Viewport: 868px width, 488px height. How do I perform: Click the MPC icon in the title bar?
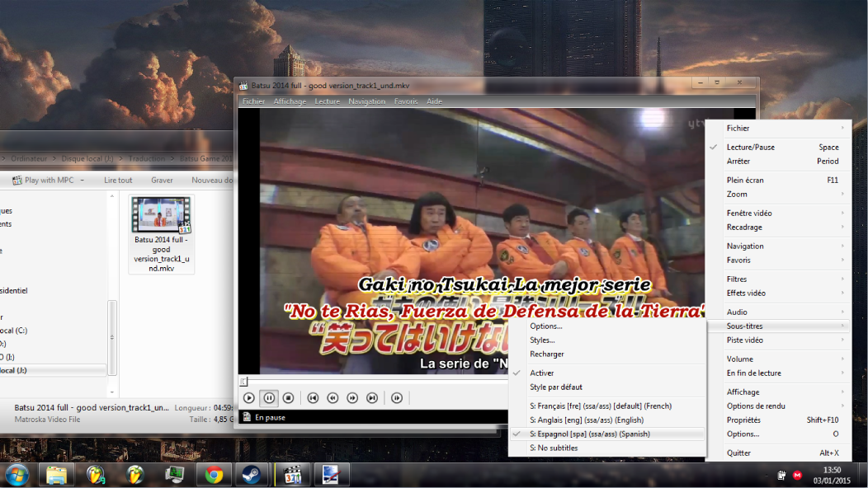(243, 86)
